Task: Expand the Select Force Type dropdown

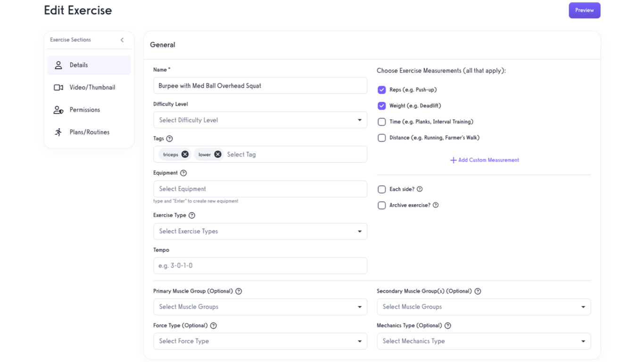Action: click(x=260, y=341)
